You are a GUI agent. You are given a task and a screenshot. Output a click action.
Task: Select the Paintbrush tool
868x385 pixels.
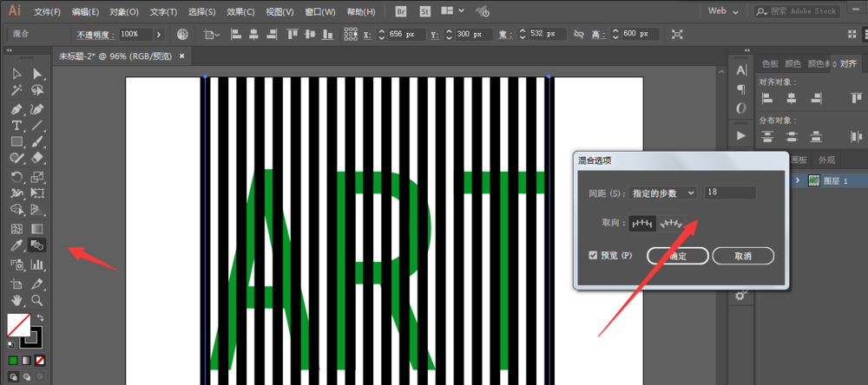point(37,141)
